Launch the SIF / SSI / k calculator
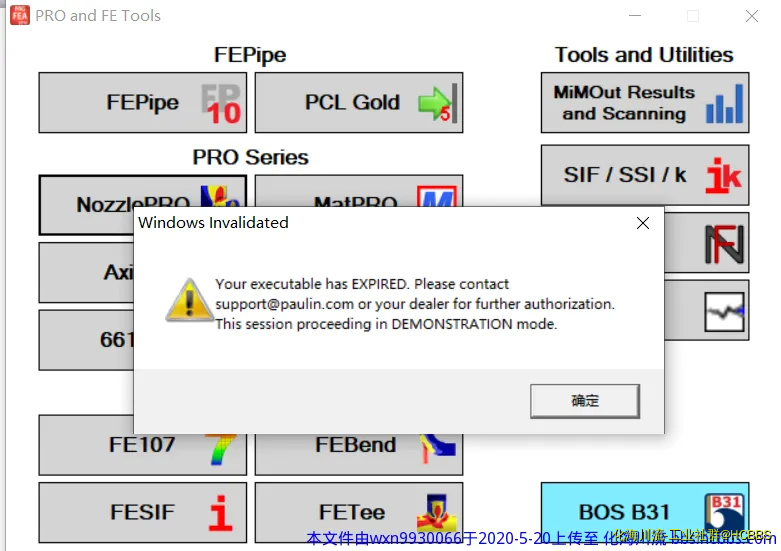781x551 pixels. pyautogui.click(x=644, y=175)
